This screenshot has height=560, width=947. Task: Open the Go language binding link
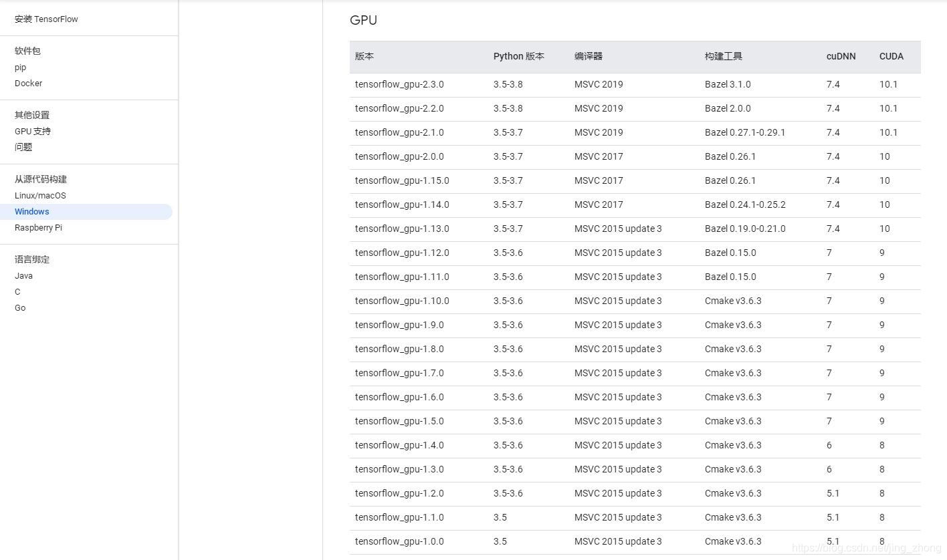pos(20,308)
